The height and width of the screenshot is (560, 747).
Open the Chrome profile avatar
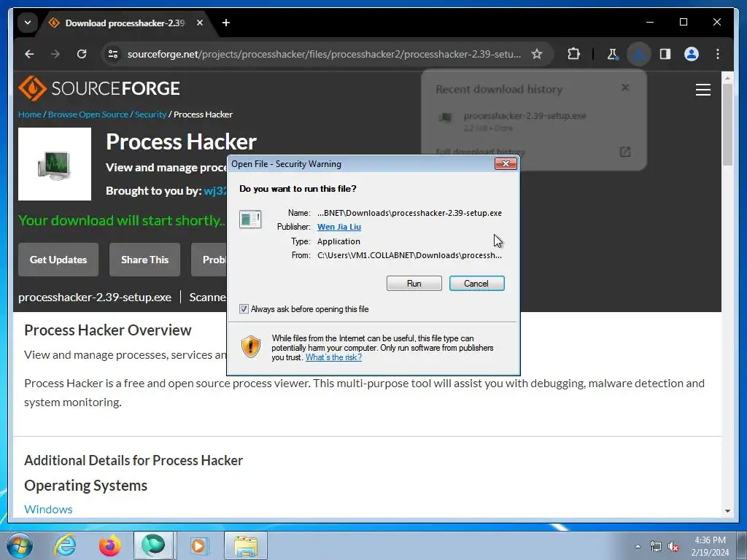pos(692,54)
